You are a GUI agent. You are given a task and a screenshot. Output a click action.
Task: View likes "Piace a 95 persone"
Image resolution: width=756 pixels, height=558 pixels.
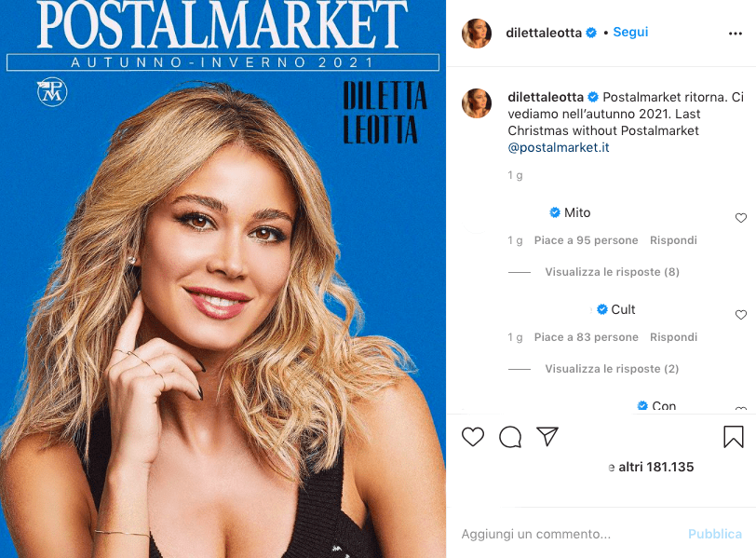coord(586,240)
